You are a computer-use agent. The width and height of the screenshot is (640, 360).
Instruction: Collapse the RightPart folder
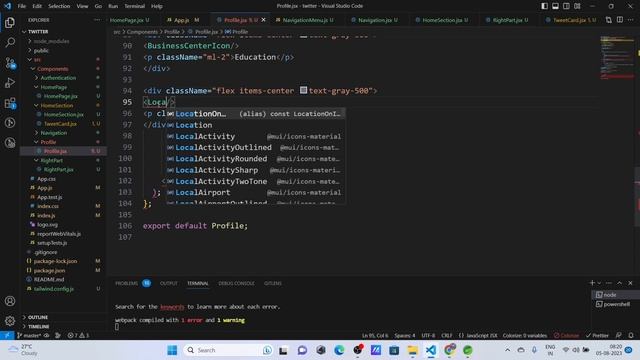coord(51,160)
